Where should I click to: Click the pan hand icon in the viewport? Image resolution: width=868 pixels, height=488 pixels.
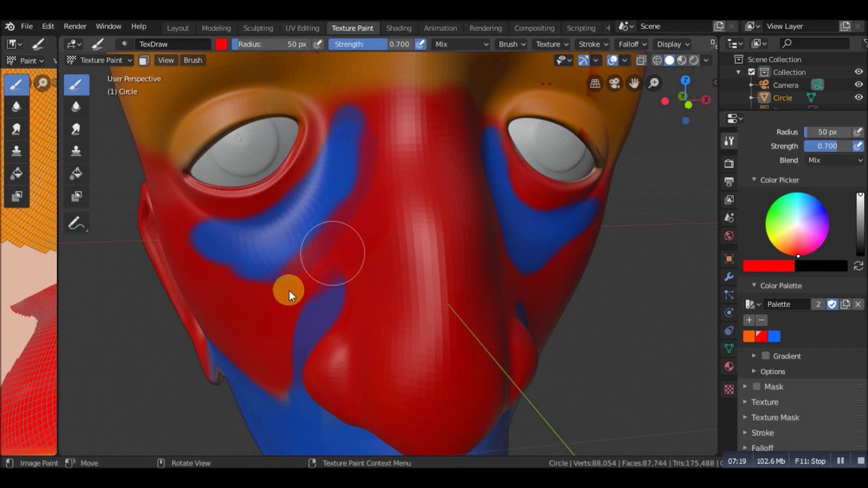click(634, 83)
